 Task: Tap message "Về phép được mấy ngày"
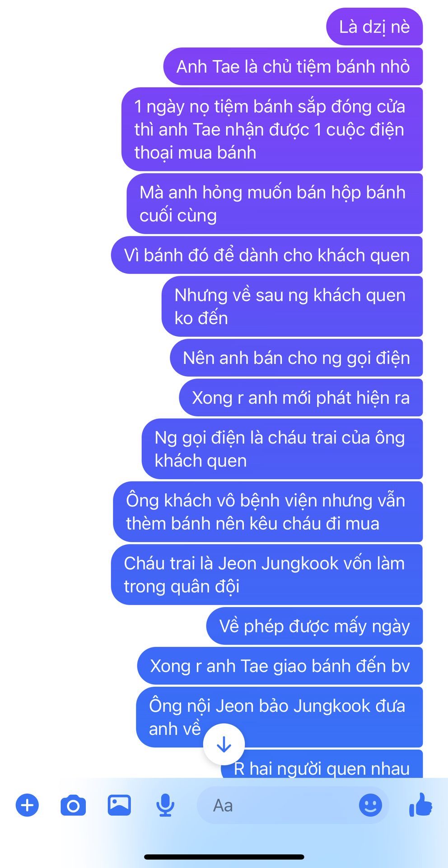pos(314,626)
